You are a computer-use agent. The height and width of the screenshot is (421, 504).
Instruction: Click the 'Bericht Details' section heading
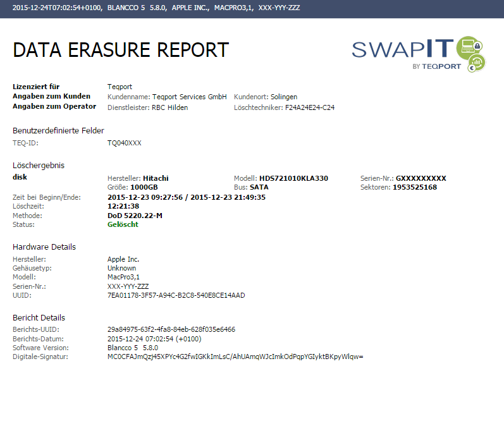coord(39,317)
